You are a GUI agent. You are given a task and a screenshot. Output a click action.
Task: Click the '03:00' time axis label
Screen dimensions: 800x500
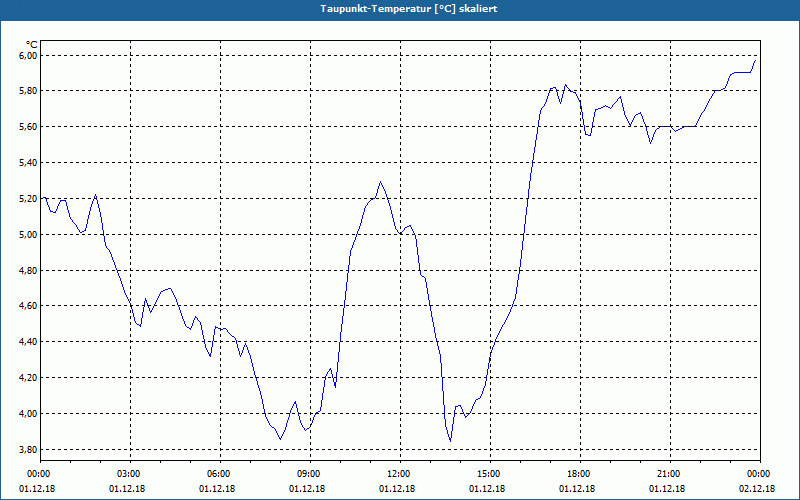[131, 474]
